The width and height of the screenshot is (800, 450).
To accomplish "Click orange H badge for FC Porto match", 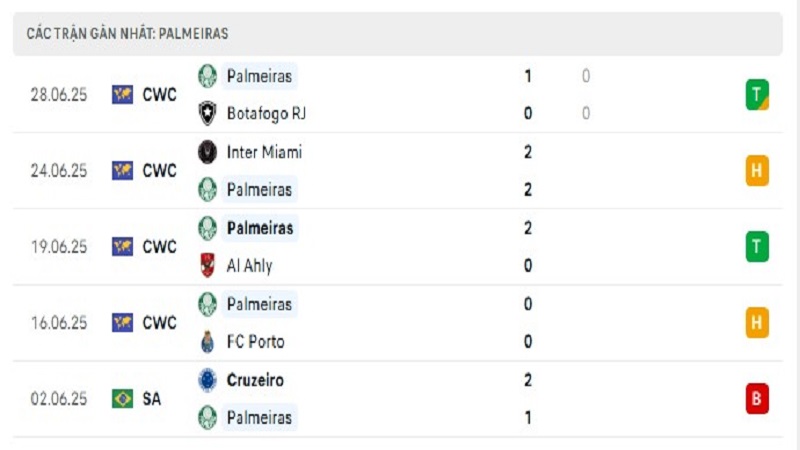I will click(757, 322).
